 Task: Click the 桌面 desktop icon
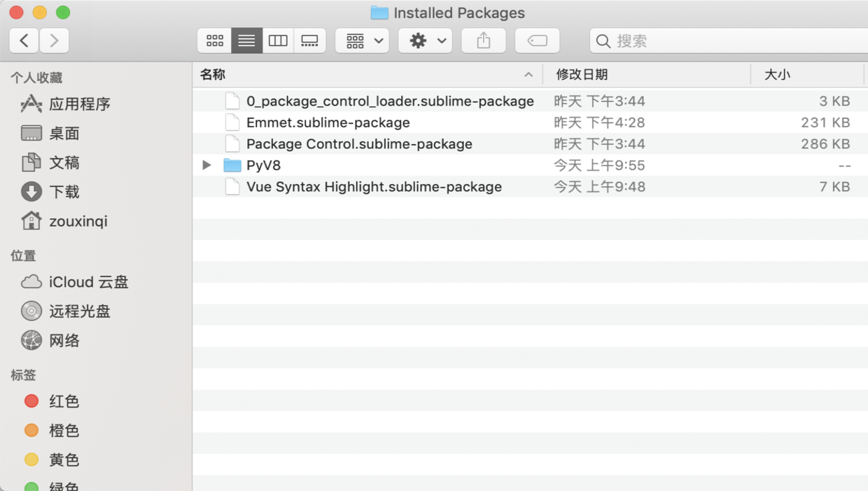[x=31, y=133]
